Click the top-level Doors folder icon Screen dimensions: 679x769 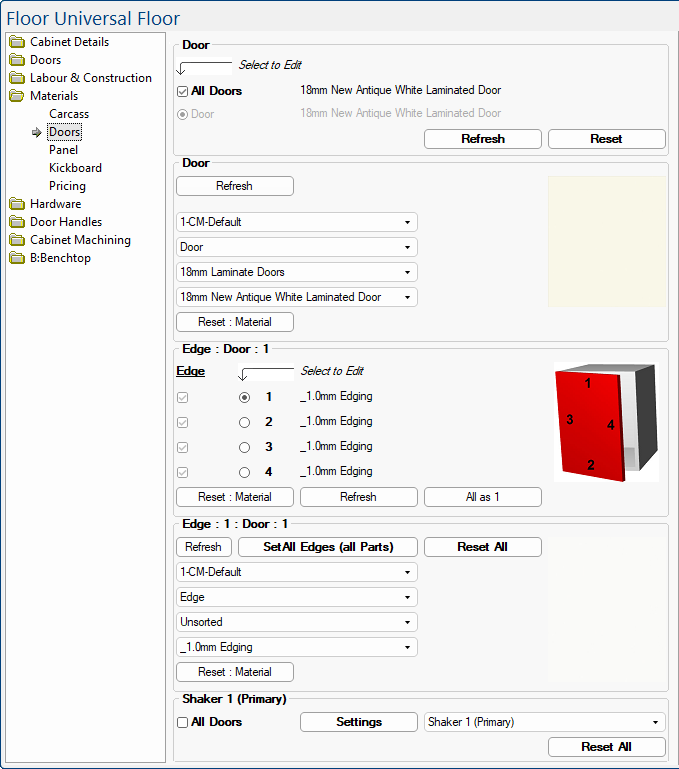click(17, 60)
